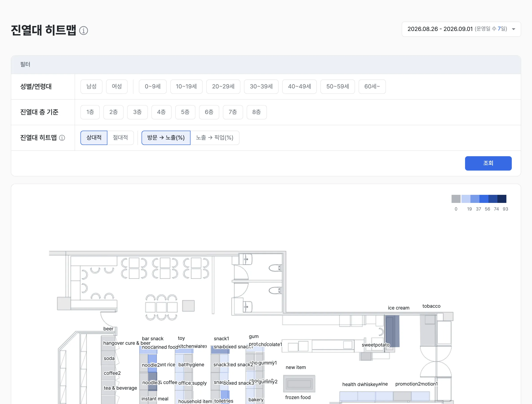Select the 50~59세 age filter
The width and height of the screenshot is (532, 404).
click(x=337, y=87)
